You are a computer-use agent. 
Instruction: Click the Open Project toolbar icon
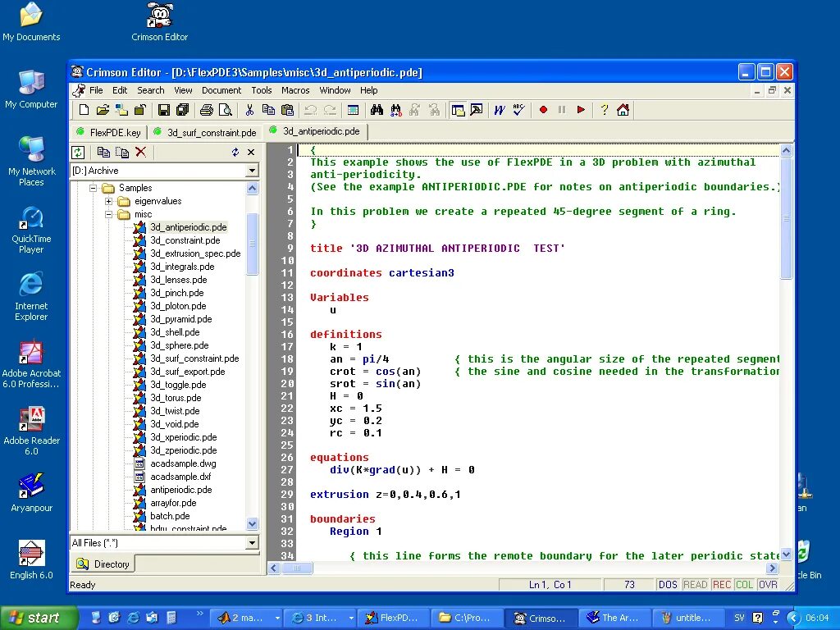point(121,110)
